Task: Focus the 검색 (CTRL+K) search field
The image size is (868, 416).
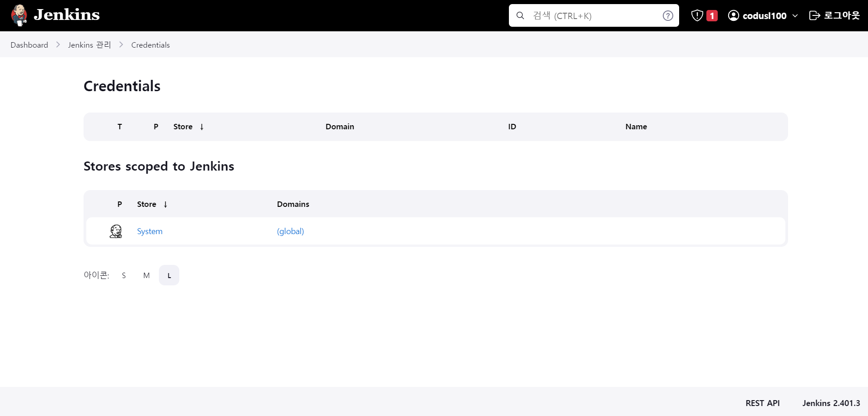Action: (594, 15)
